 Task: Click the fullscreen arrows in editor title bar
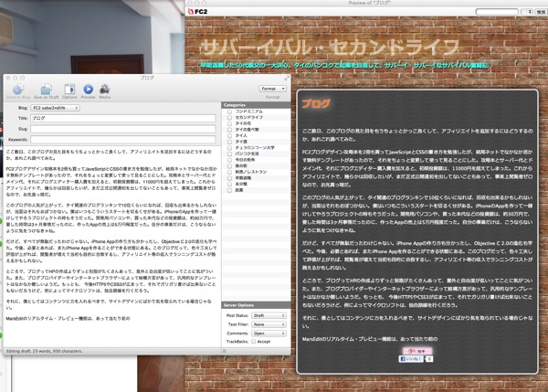[287, 78]
